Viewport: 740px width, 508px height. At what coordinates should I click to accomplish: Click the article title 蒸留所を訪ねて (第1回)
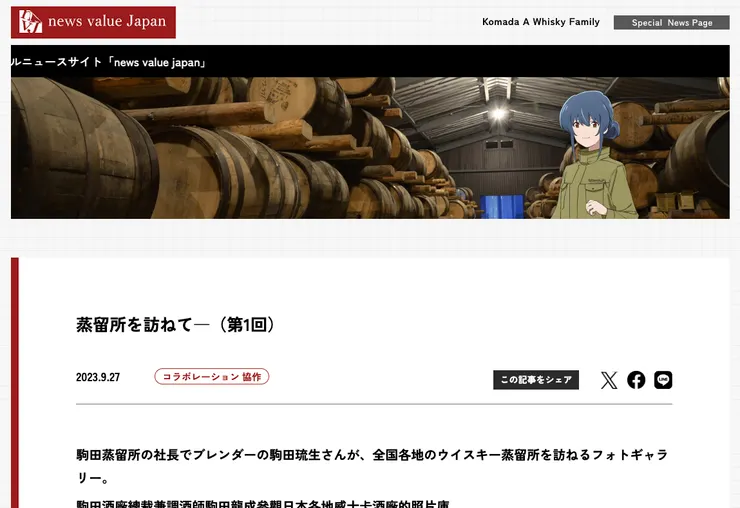coord(176,325)
